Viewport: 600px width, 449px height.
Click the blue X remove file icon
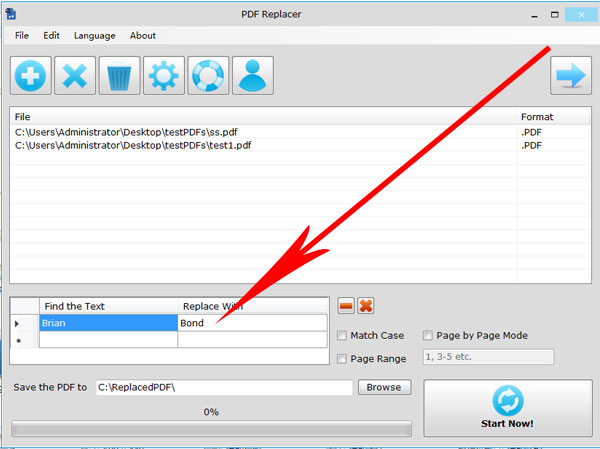pos(75,75)
